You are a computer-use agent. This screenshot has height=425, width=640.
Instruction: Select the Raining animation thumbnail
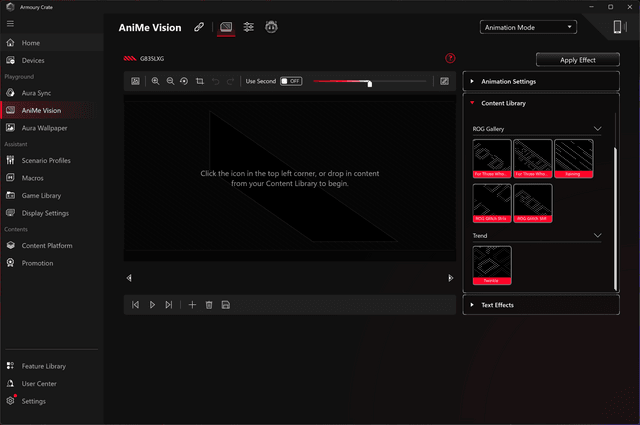(573, 158)
